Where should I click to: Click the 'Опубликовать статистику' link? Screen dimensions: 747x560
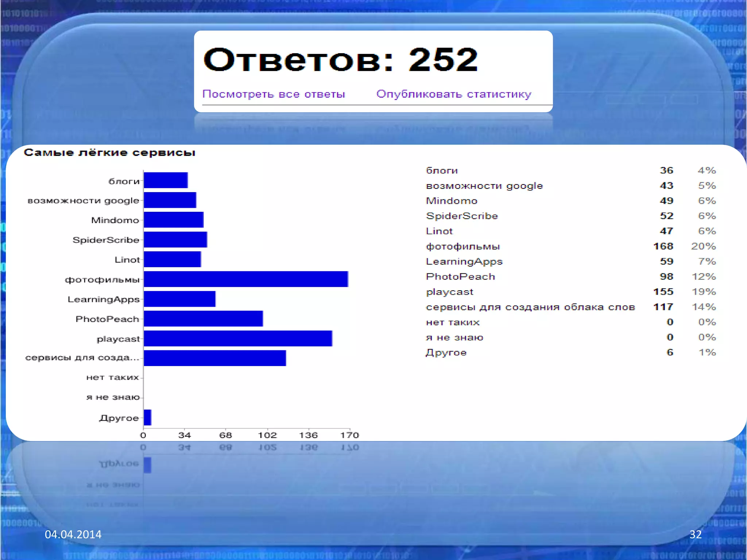click(x=454, y=94)
